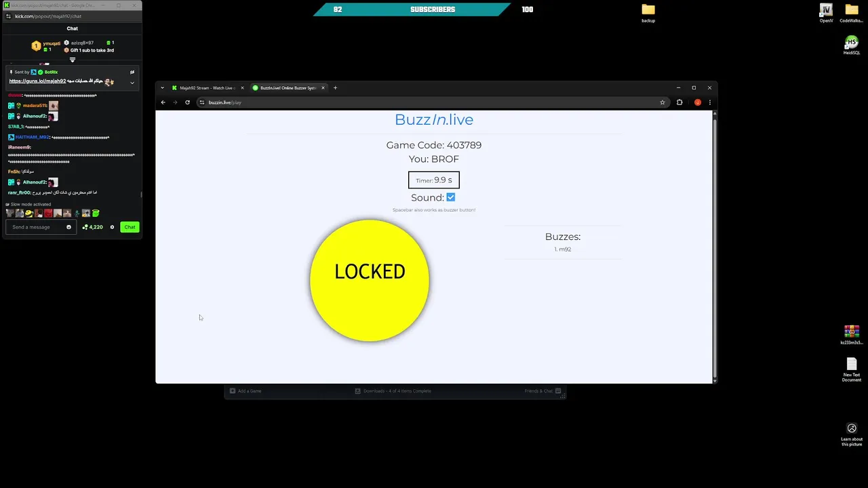This screenshot has width=868, height=488.
Task: Click username madara511 in chat
Action: pyautogui.click(x=35, y=106)
